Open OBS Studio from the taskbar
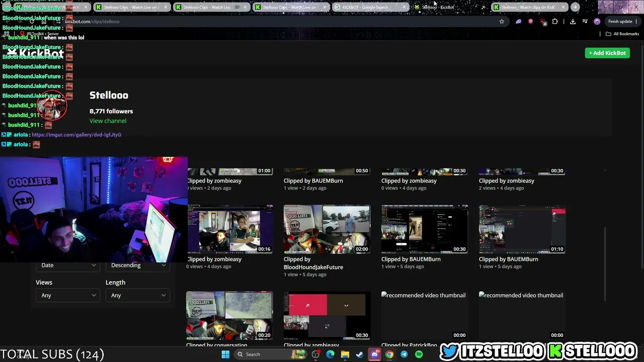Viewport: 644px width, 362px height. (x=315, y=354)
